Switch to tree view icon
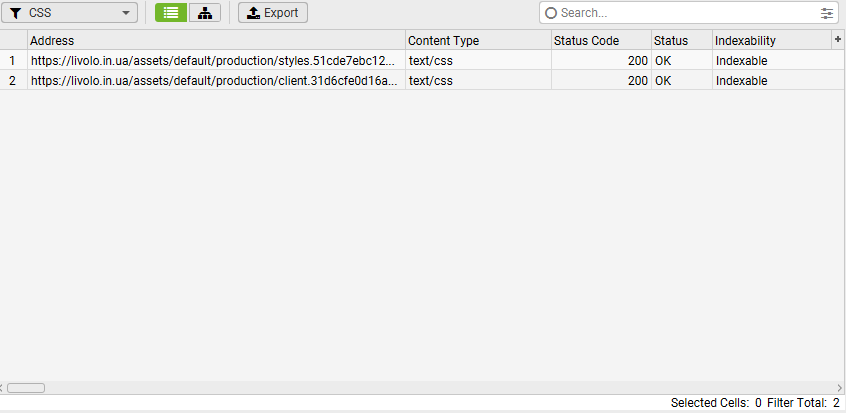This screenshot has height=413, width=846. click(205, 13)
